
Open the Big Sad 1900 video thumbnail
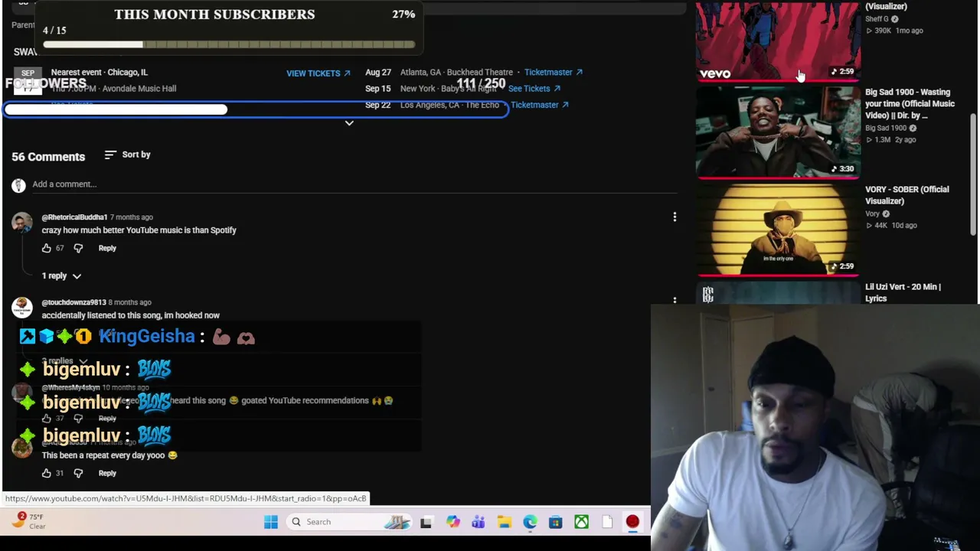pos(778,132)
